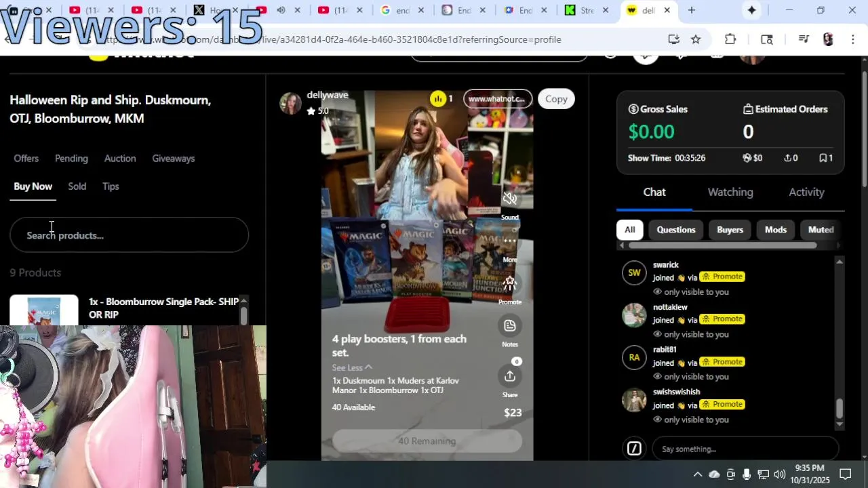Collapse description with See Less

click(x=352, y=367)
